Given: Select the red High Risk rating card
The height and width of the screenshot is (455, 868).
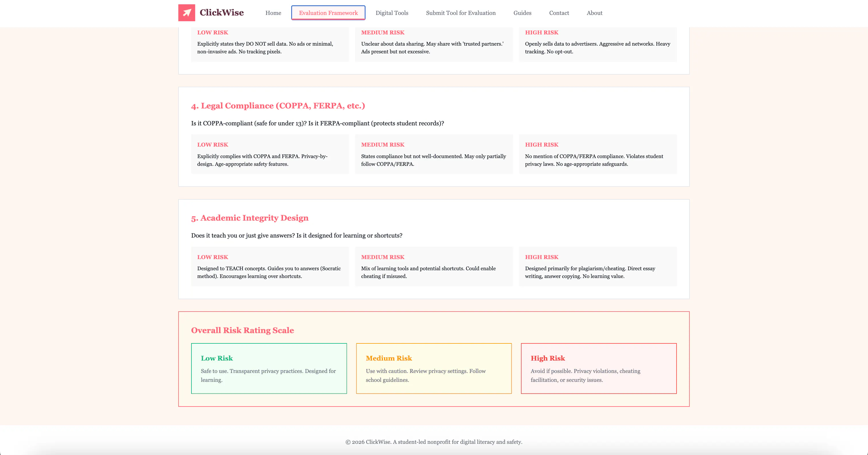Looking at the screenshot, I should [599, 368].
